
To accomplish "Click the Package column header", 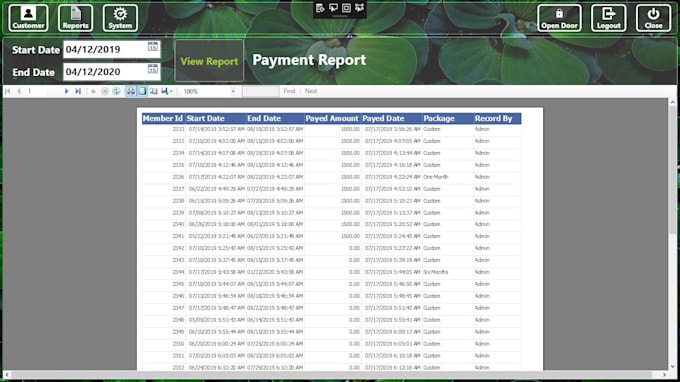I will [448, 118].
